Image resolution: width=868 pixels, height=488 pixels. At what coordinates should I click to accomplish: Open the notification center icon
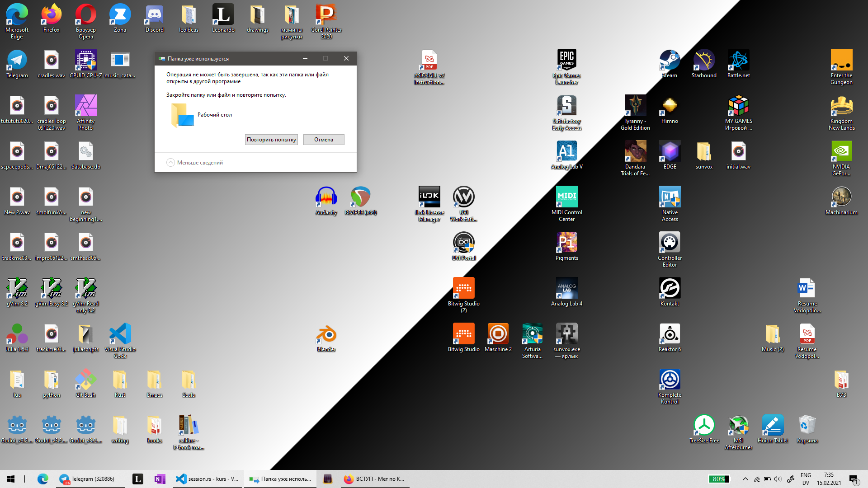point(854,479)
